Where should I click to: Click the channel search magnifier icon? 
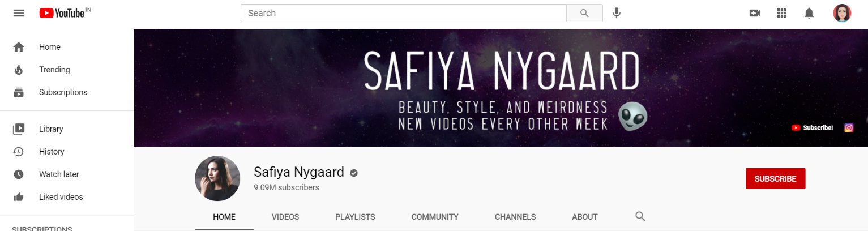(640, 216)
